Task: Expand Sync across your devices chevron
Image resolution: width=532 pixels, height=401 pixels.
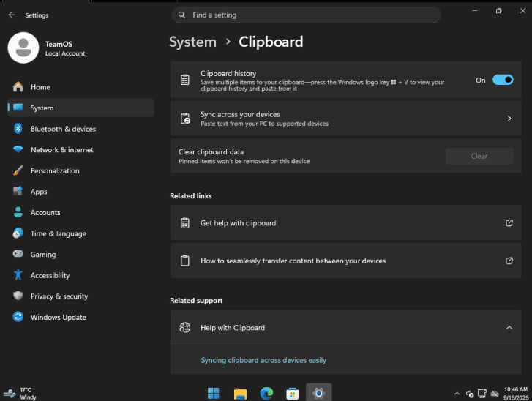Action: 509,119
